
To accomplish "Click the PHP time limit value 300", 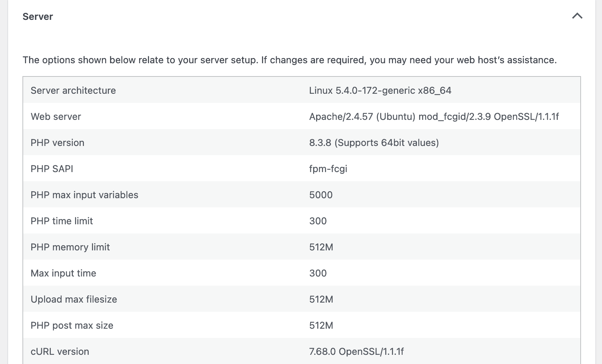I will (x=318, y=221).
